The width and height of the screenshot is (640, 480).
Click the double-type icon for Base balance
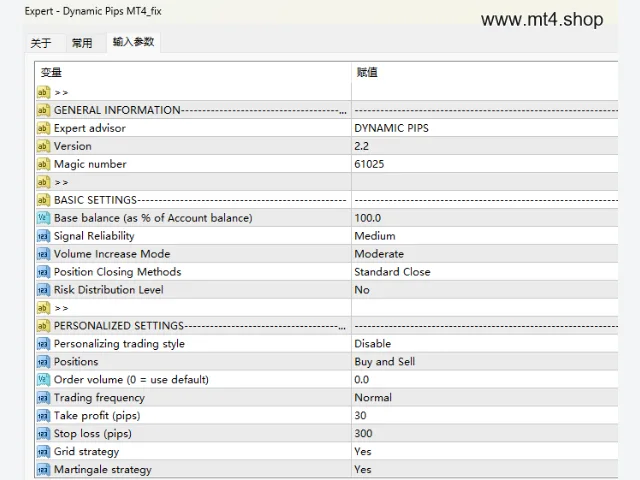[x=43, y=218]
